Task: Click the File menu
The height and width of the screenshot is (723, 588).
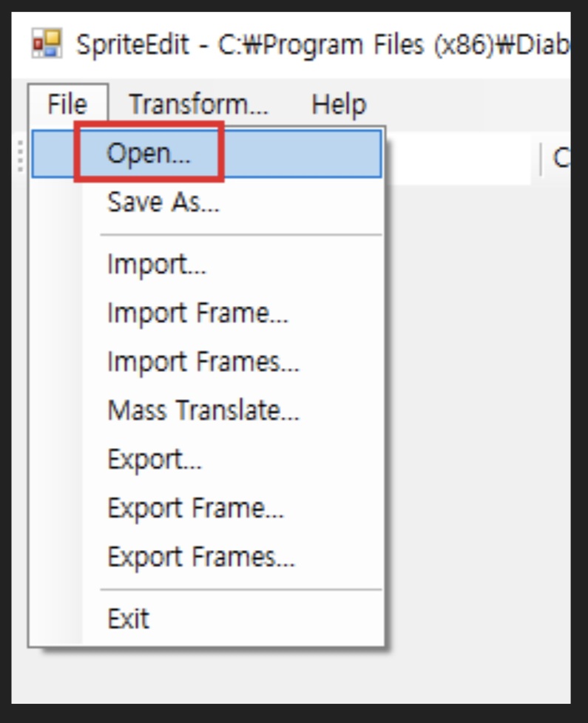Action: coord(67,104)
